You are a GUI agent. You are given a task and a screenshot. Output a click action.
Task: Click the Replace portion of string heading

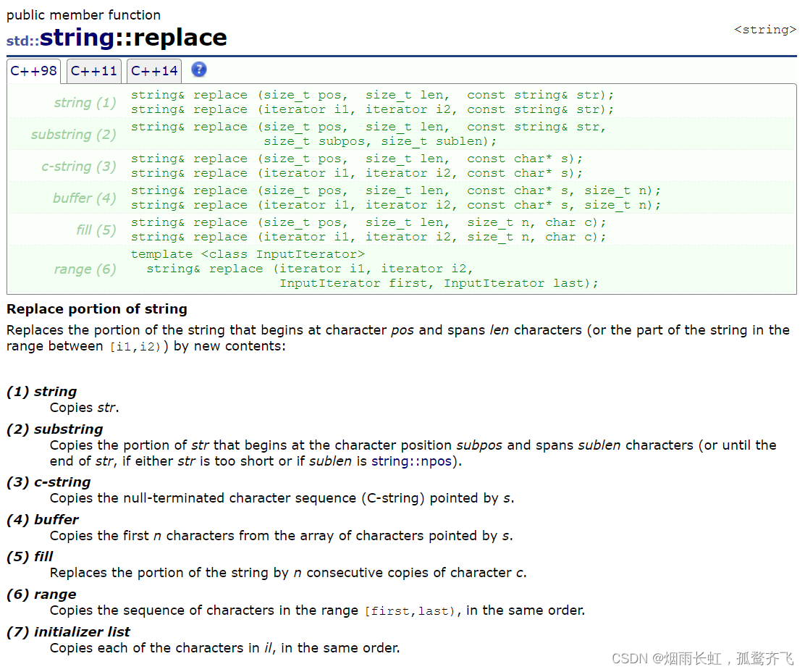tap(96, 308)
